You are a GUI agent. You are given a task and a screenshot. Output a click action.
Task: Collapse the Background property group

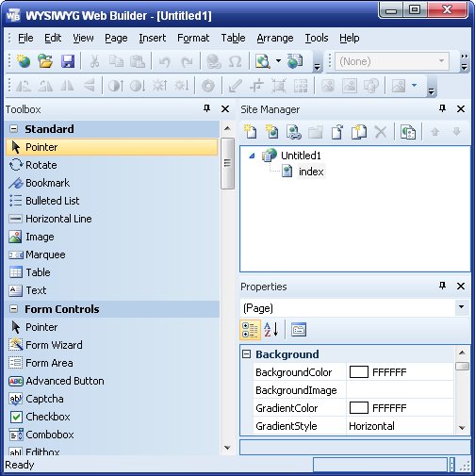(x=247, y=354)
